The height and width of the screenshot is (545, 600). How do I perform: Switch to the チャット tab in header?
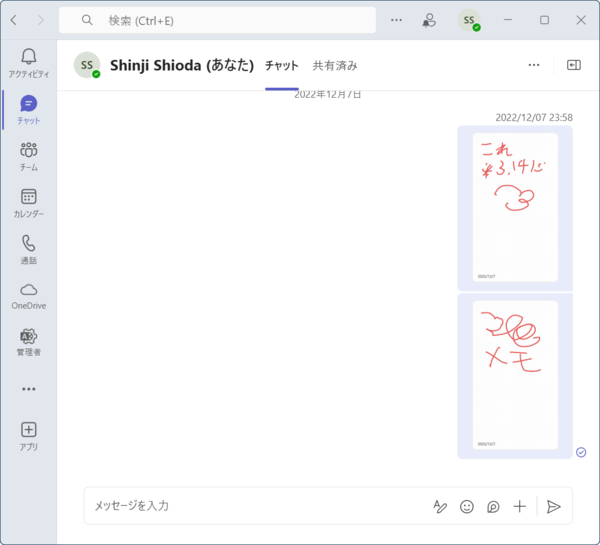click(282, 65)
